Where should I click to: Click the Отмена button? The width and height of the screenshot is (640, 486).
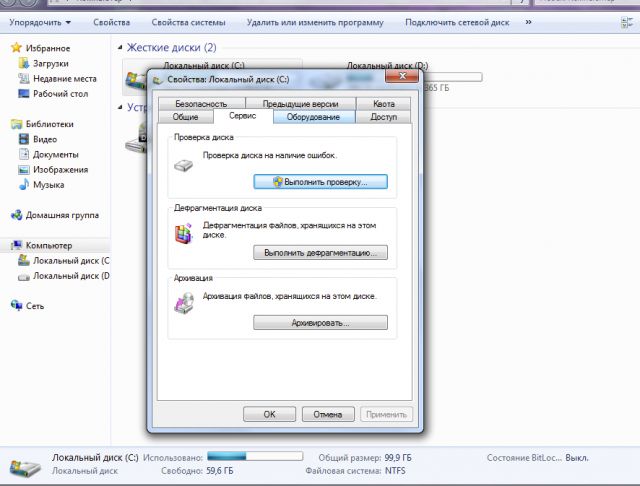[x=328, y=414]
